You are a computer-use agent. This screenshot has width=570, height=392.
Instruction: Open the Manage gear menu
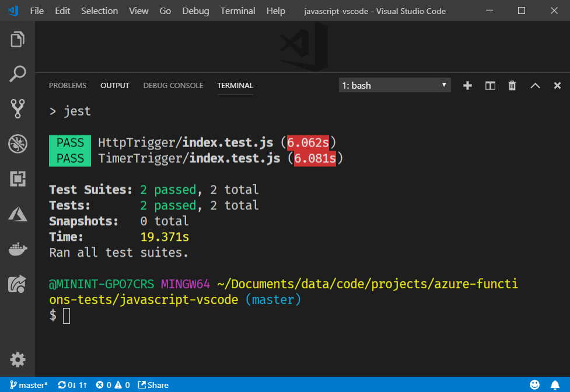coord(18,360)
